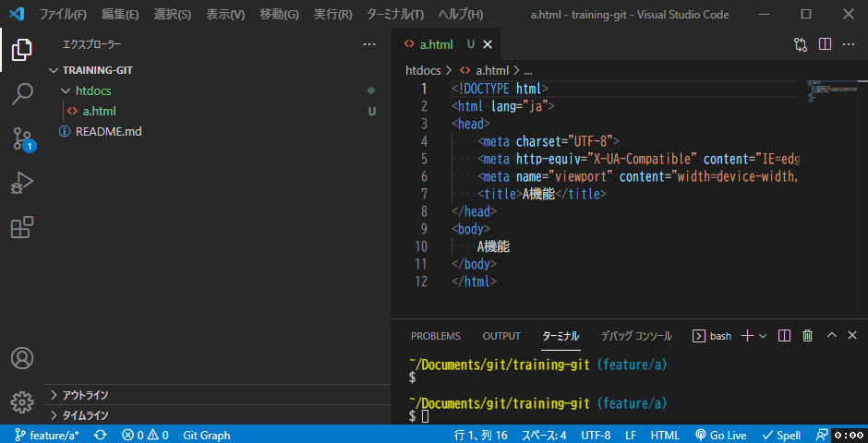868x443 pixels.
Task: Maximize the terminal panel with the up chevron
Action: (x=831, y=335)
